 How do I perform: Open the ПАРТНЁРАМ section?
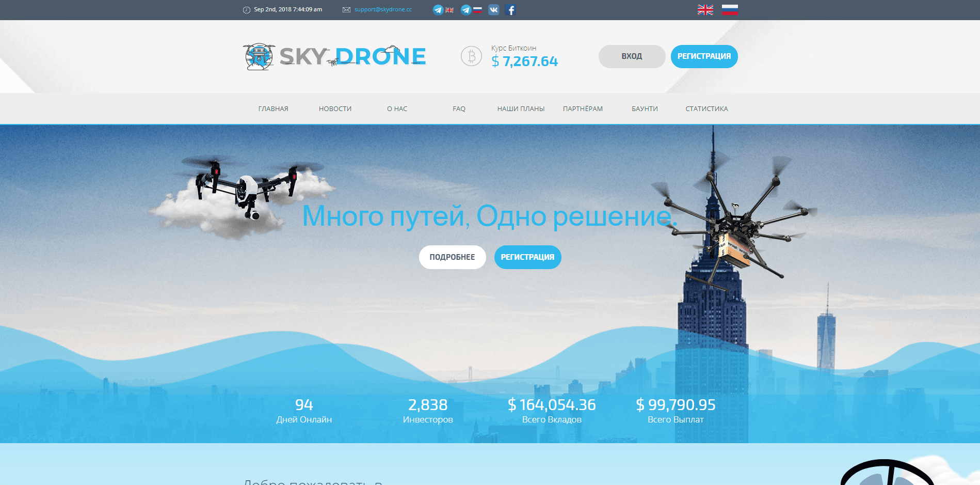point(583,108)
